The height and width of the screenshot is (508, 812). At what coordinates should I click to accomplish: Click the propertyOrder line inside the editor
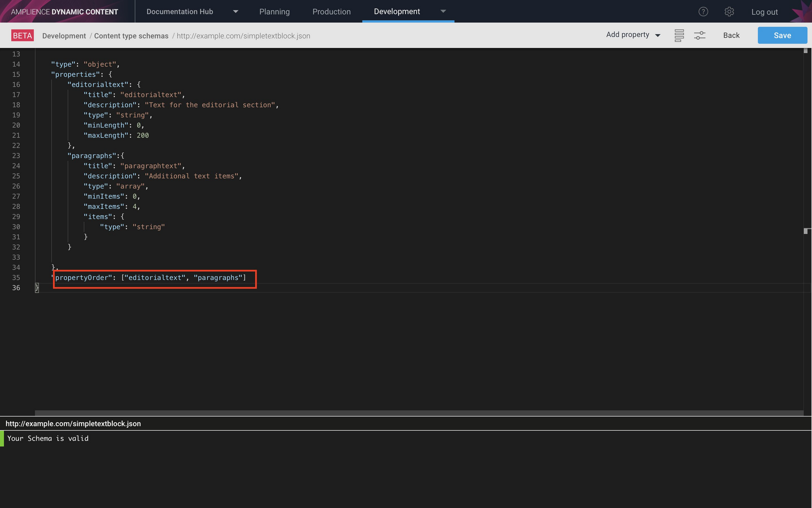click(x=151, y=278)
